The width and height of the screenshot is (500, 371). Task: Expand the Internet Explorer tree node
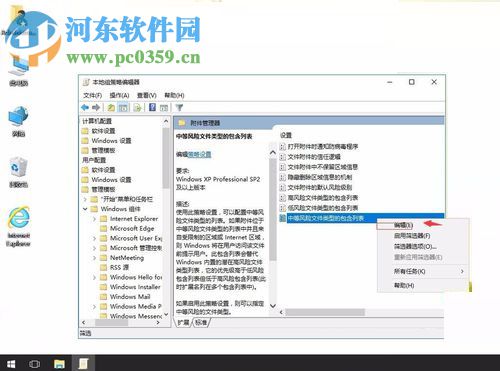tap(95, 219)
